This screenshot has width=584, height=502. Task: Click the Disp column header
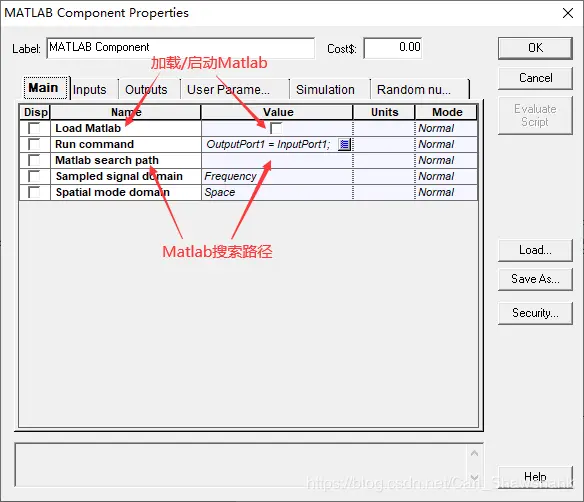coord(35,112)
